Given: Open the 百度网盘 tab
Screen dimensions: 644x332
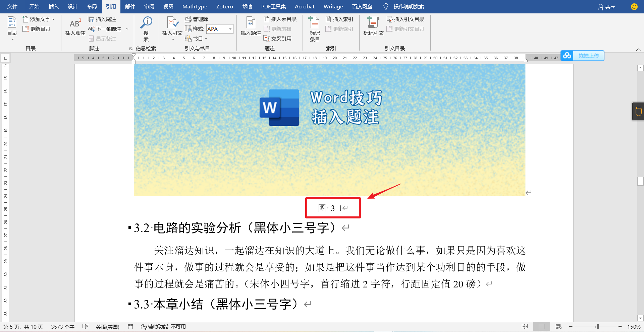Looking at the screenshot, I should (362, 7).
